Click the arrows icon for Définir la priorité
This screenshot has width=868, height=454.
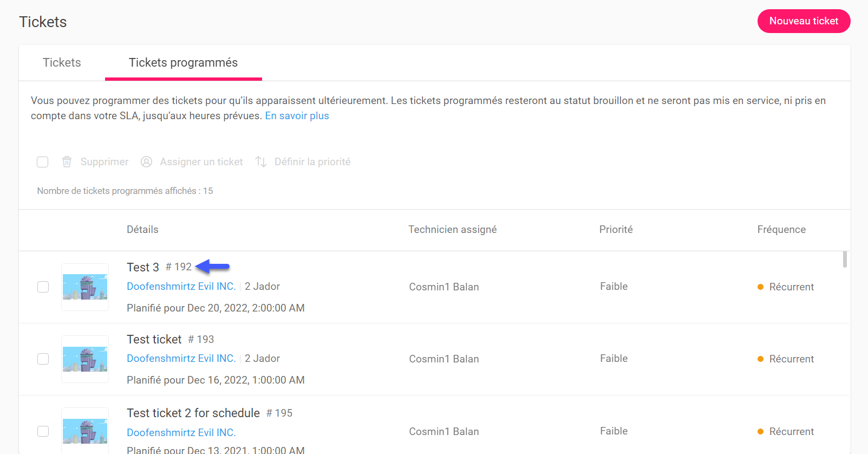[x=261, y=162]
